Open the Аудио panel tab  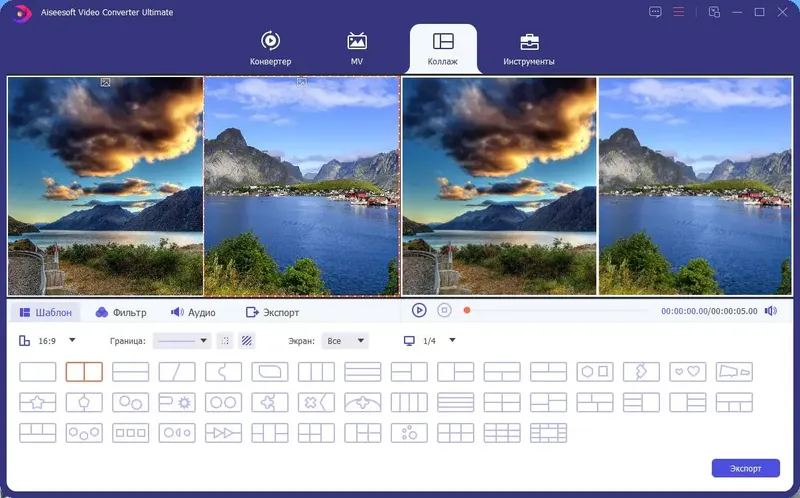pos(193,312)
